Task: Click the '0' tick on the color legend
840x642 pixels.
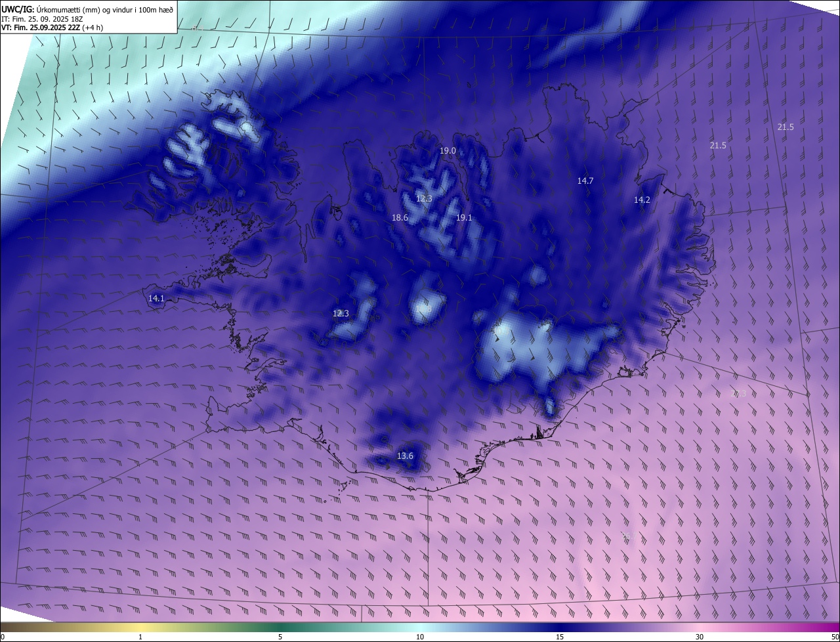Action: pyautogui.click(x=3, y=637)
